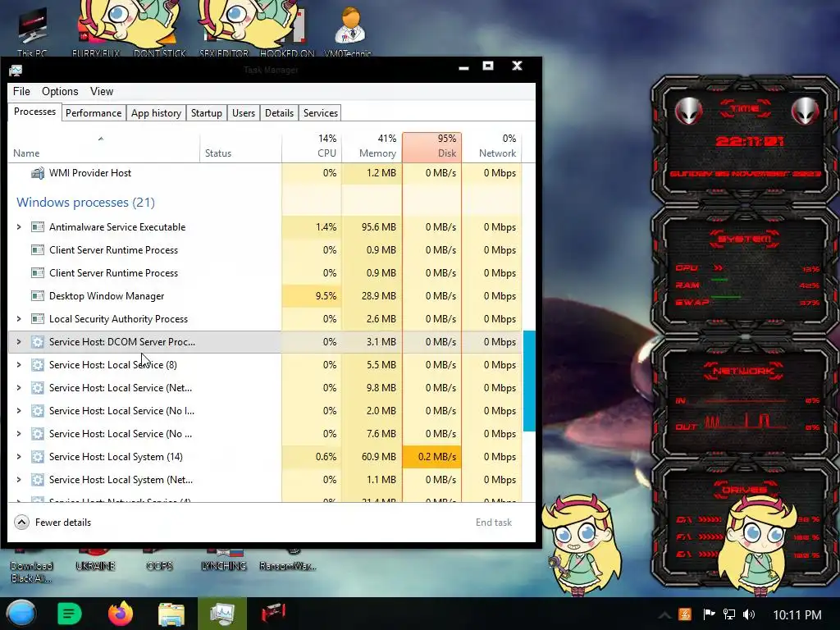Click the 9.5% CPU cell
The width and height of the screenshot is (840, 630).
[312, 295]
